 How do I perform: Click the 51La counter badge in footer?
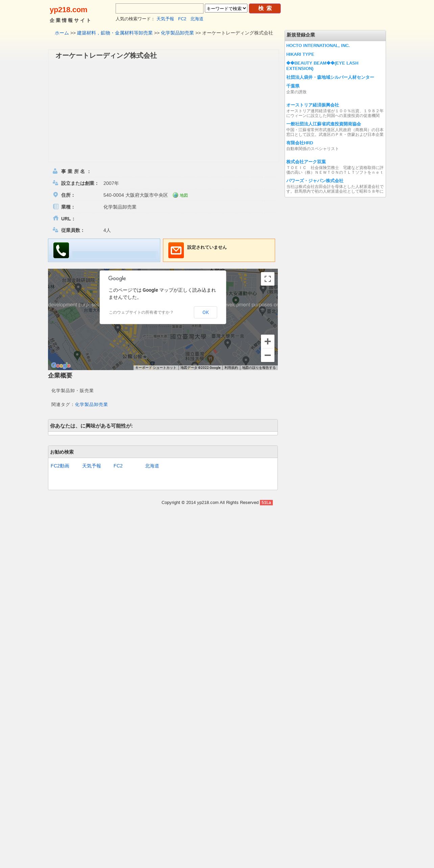[266, 503]
